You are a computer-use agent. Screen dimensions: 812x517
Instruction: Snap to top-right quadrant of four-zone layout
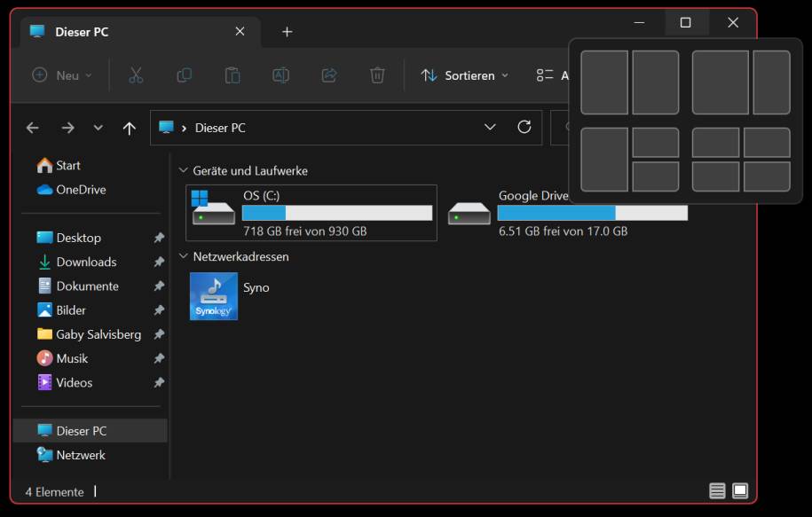pos(767,142)
